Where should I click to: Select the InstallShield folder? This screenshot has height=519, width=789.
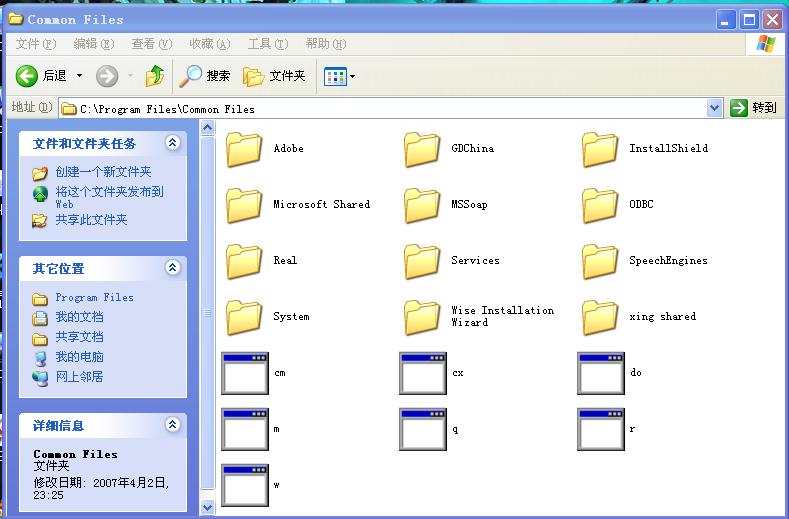(x=600, y=149)
